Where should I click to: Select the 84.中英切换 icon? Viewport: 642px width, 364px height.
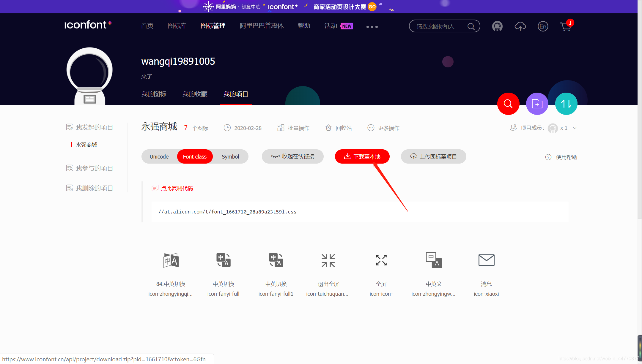coord(171,260)
